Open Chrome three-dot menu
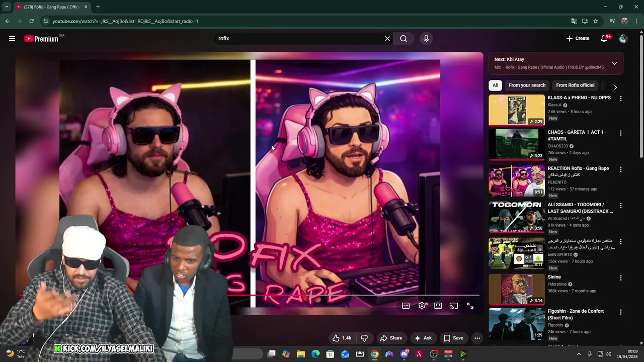Screen dimensions: 644x362 click(636, 21)
